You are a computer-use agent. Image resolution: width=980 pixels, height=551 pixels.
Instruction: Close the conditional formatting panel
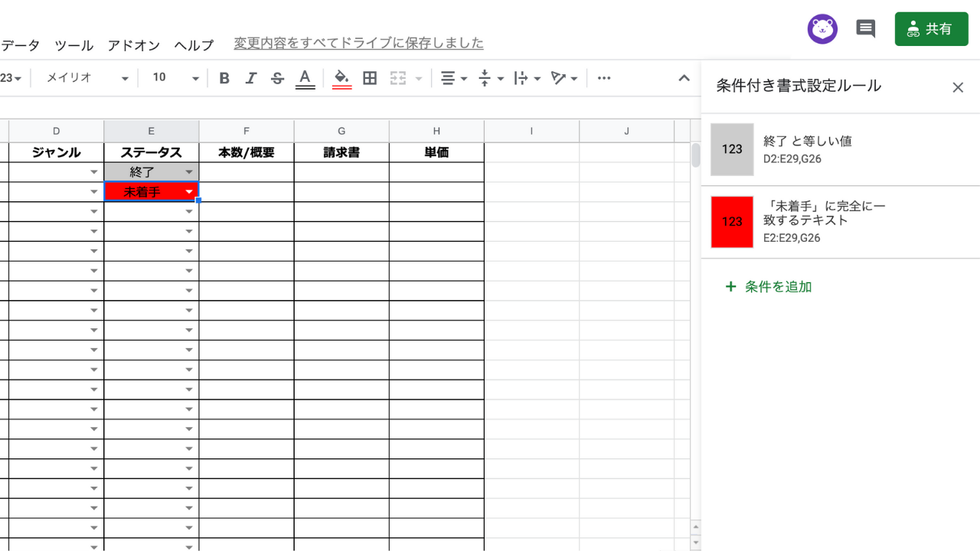point(958,87)
